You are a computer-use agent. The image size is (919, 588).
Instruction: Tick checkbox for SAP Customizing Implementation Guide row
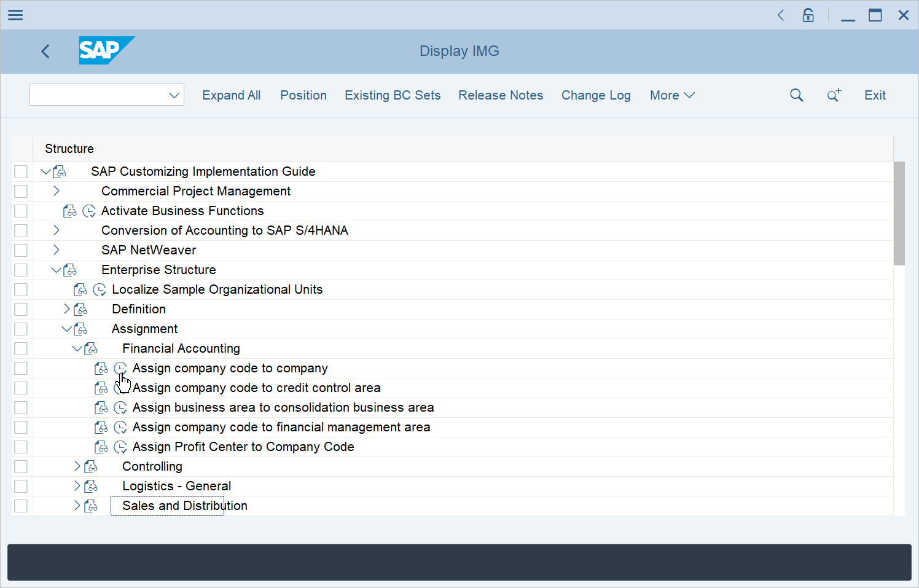coord(21,171)
